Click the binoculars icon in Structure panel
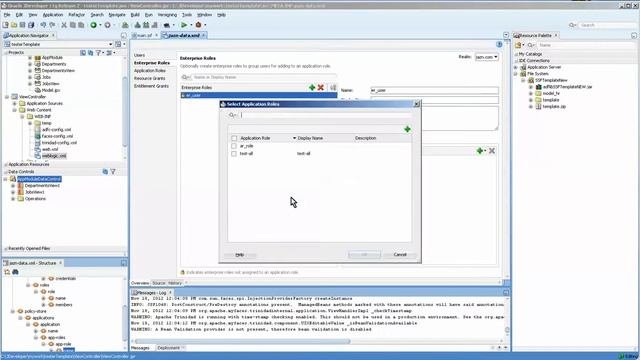This screenshot has height=360, width=640. tap(15, 272)
